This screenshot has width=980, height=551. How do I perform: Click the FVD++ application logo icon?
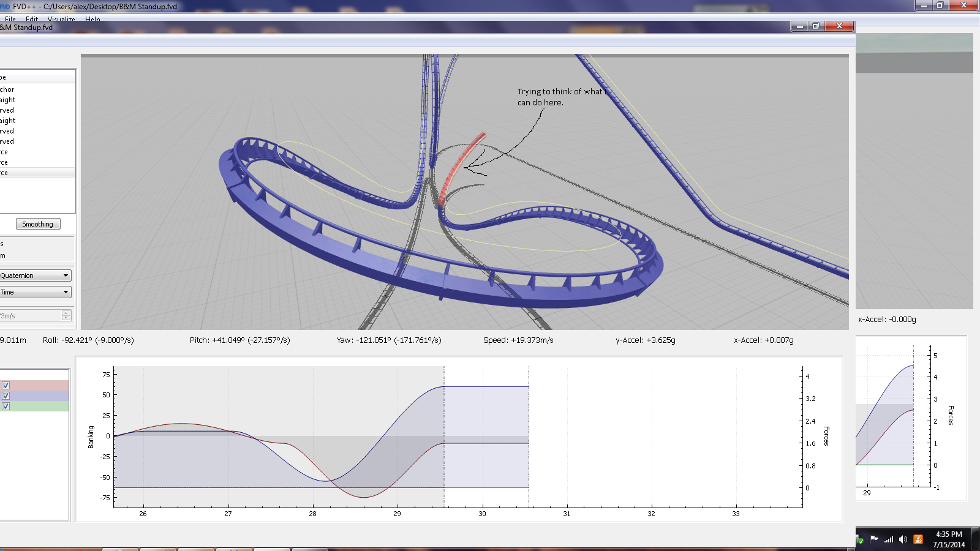(x=5, y=6)
